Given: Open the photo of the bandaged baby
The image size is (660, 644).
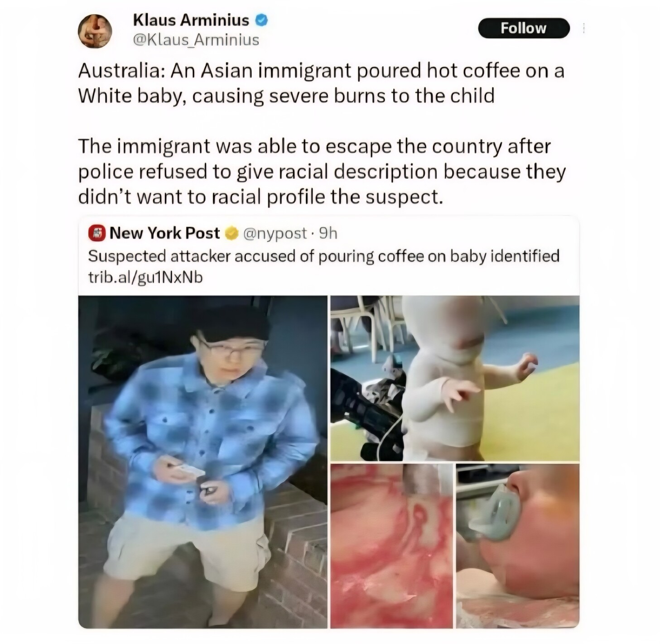Looking at the screenshot, I should [x=455, y=378].
